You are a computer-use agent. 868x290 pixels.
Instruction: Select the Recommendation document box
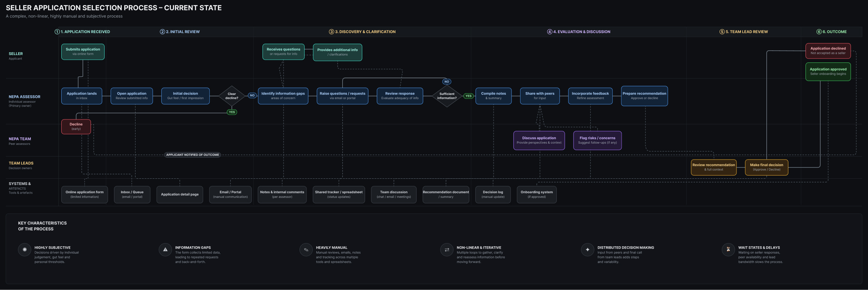pyautogui.click(x=446, y=194)
